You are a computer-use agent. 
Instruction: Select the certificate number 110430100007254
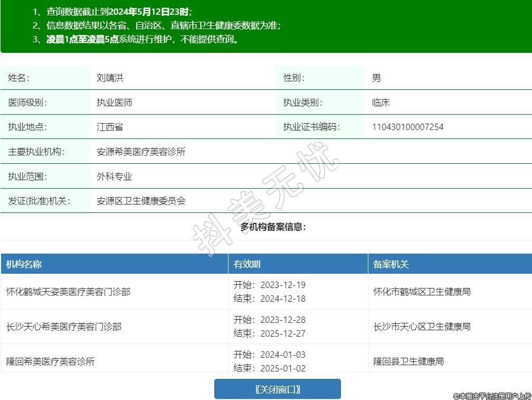(x=407, y=127)
